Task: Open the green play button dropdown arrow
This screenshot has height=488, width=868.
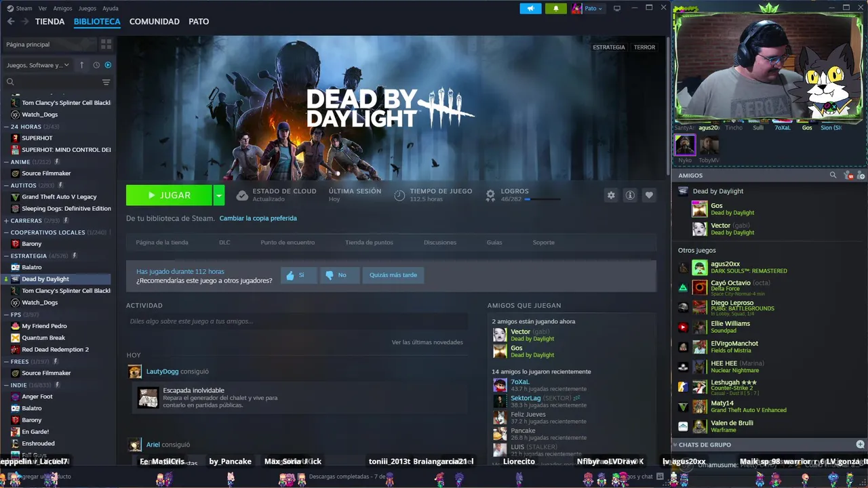Action: (x=218, y=195)
